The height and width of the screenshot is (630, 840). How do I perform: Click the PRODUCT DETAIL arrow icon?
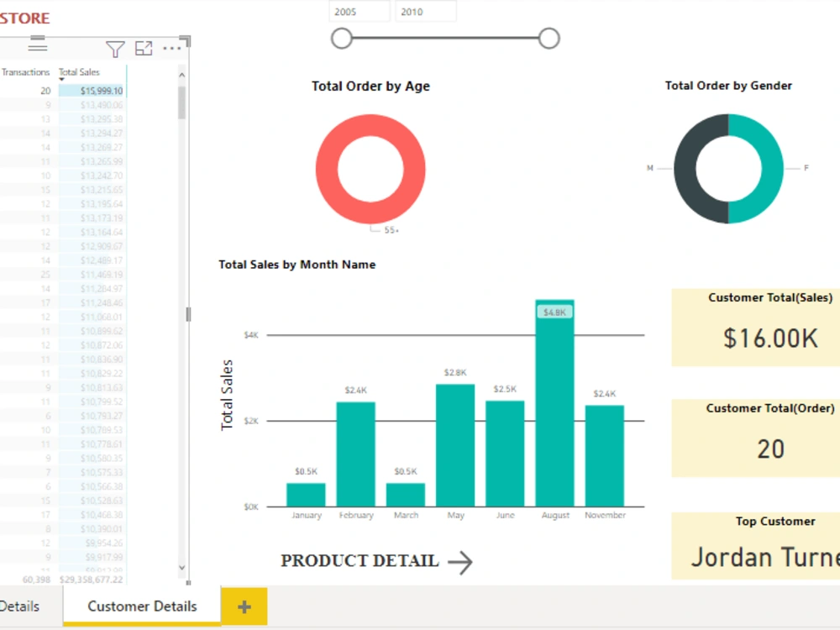pos(459,563)
